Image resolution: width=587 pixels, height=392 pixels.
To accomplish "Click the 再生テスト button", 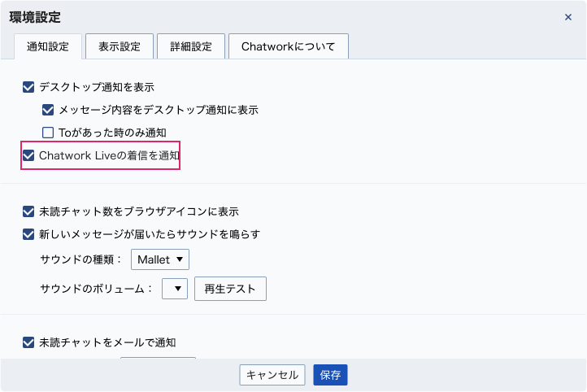I will (x=230, y=289).
